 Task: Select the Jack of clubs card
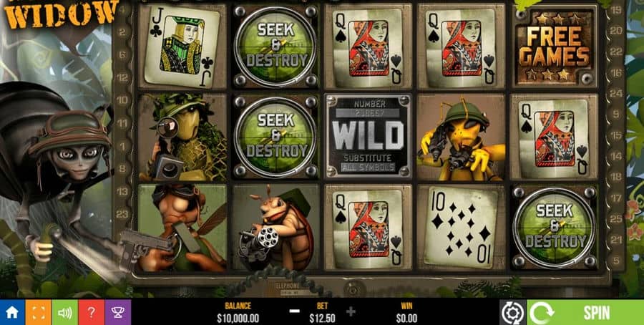(x=182, y=47)
